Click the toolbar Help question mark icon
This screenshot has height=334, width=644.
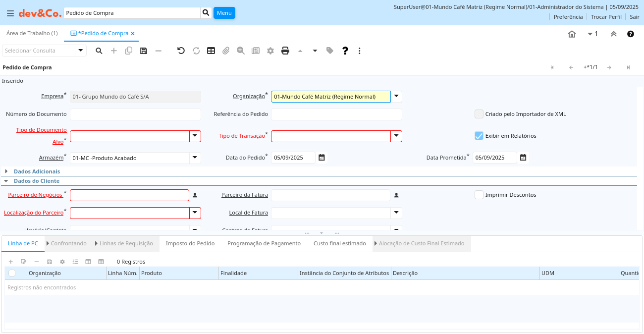pyautogui.click(x=345, y=51)
